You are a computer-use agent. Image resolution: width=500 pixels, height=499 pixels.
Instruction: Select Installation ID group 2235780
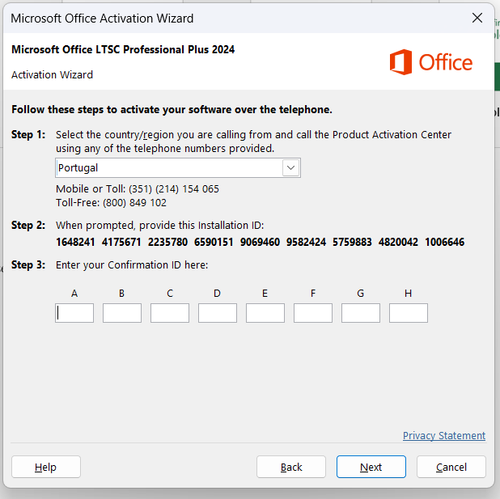(x=168, y=242)
